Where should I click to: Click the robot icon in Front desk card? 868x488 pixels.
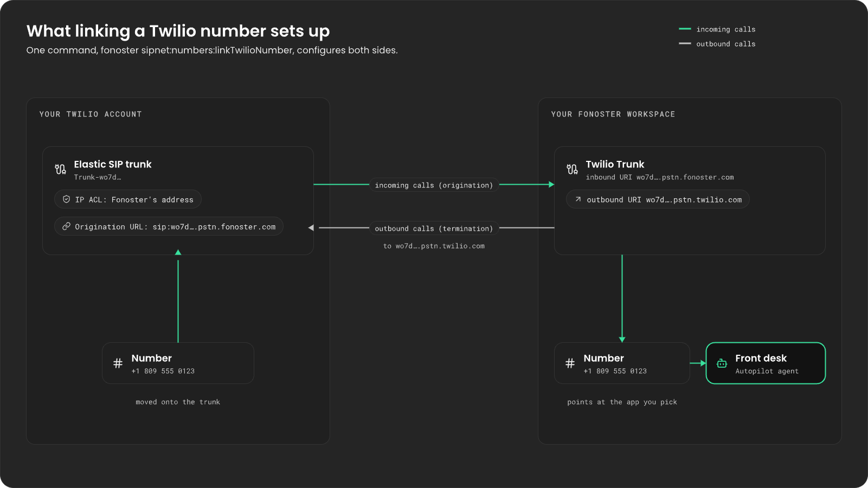tap(722, 363)
